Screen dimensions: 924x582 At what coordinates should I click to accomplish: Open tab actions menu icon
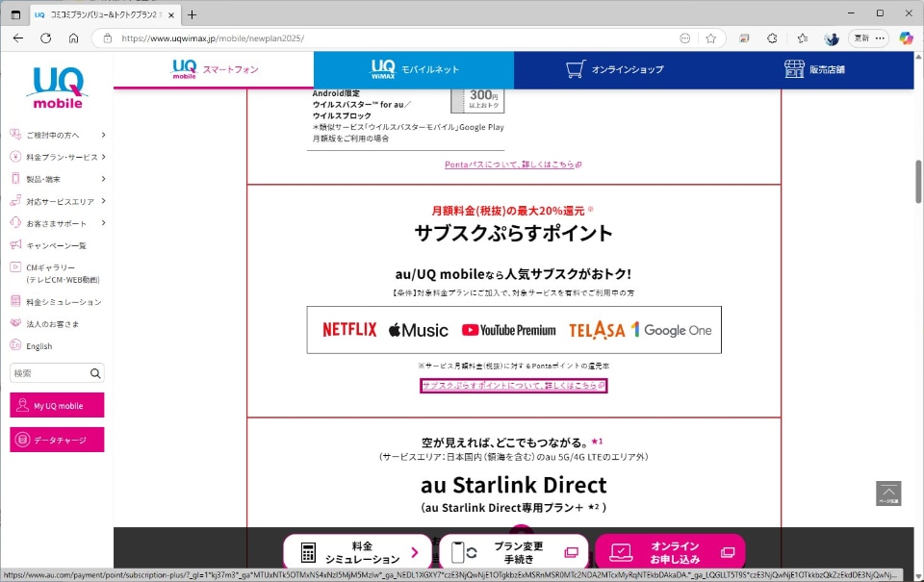tap(16, 14)
